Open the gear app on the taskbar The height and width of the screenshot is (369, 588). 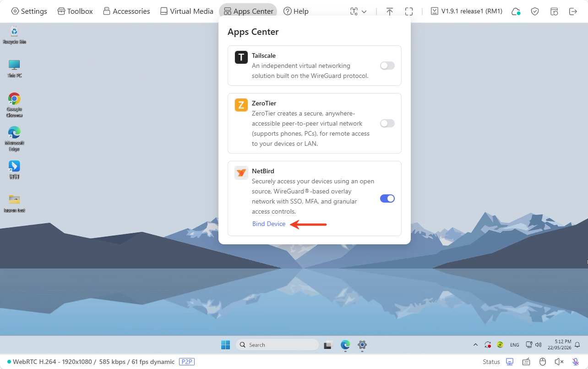tap(362, 345)
